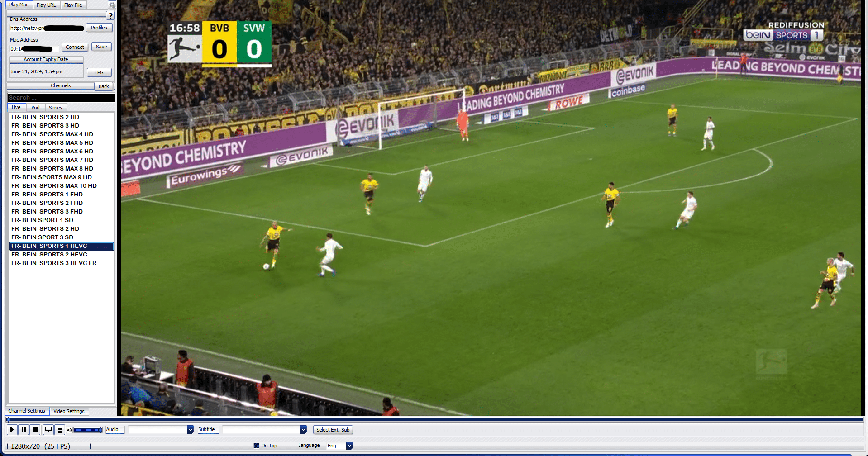Select the Vod tab
The image size is (868, 456).
click(x=35, y=108)
